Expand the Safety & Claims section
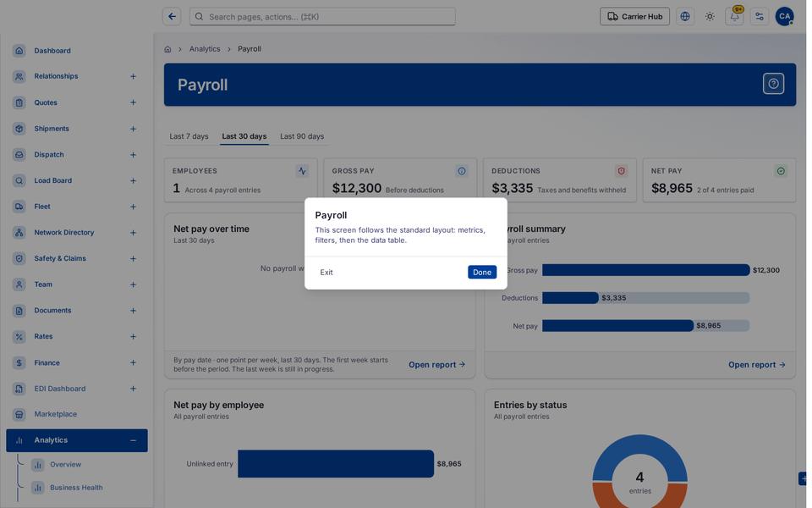 (x=133, y=258)
